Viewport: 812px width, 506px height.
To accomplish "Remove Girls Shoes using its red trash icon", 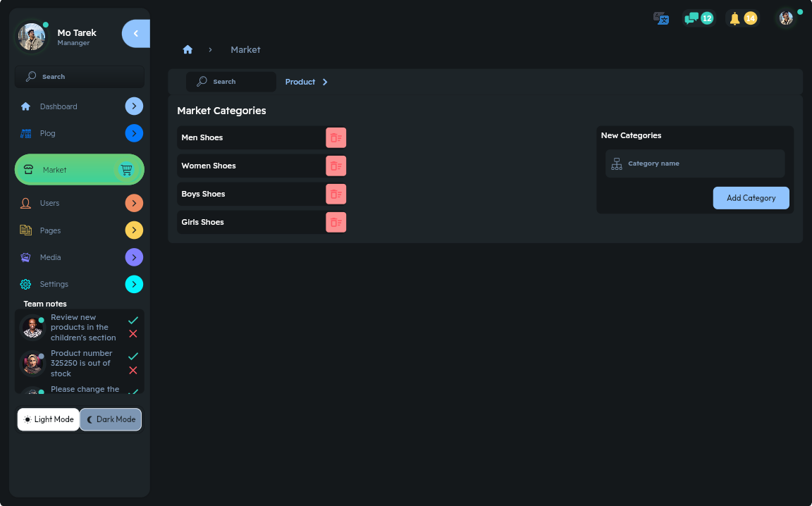I will point(336,222).
